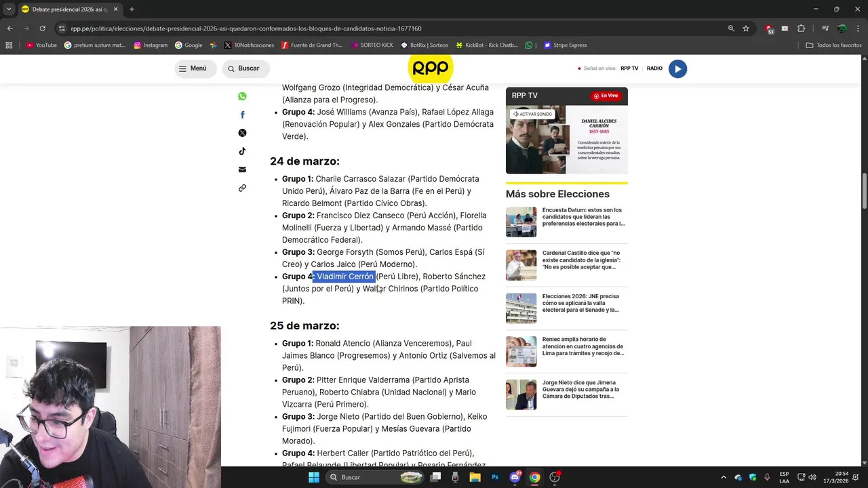Viewport: 868px width, 488px height.
Task: Open the En Vivo badge on RPP TV
Action: tap(606, 96)
